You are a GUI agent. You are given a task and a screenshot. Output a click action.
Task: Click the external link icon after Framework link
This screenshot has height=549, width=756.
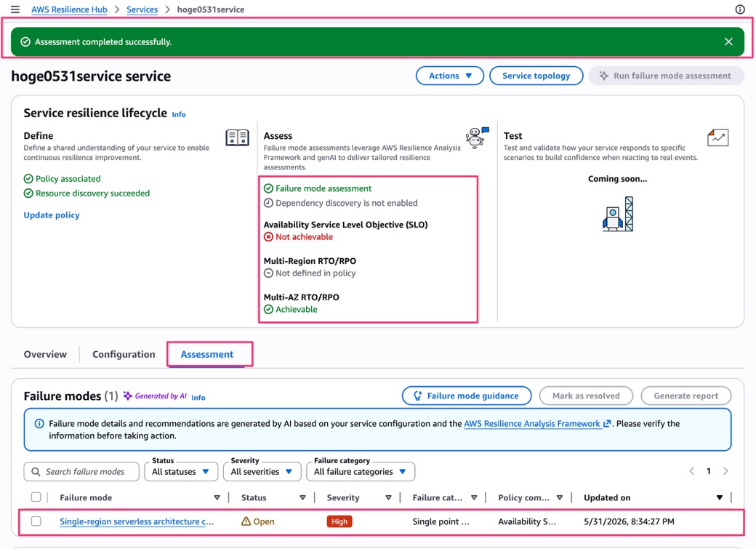[607, 423]
